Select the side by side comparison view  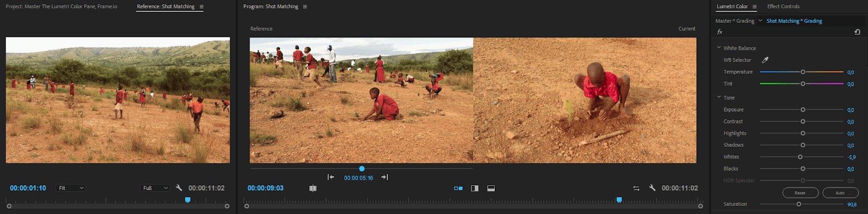458,188
